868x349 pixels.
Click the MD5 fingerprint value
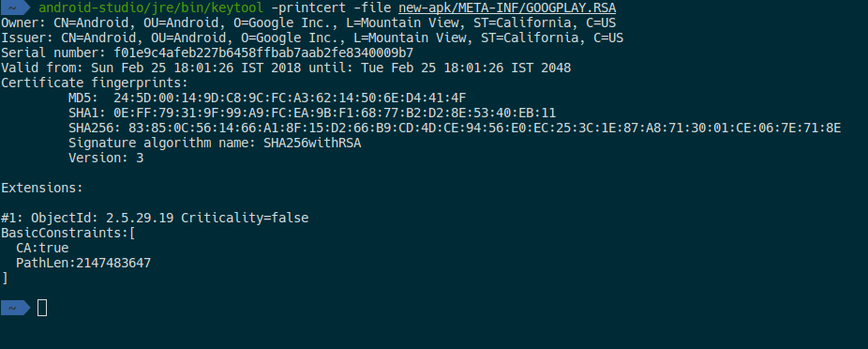coord(290,99)
